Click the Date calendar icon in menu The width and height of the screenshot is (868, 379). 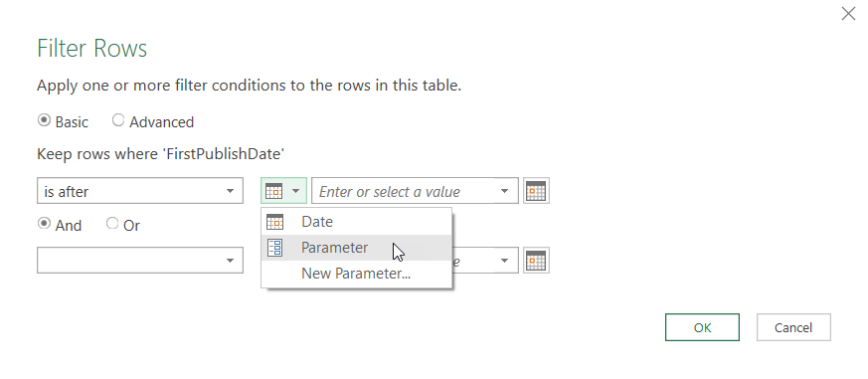[x=274, y=222]
